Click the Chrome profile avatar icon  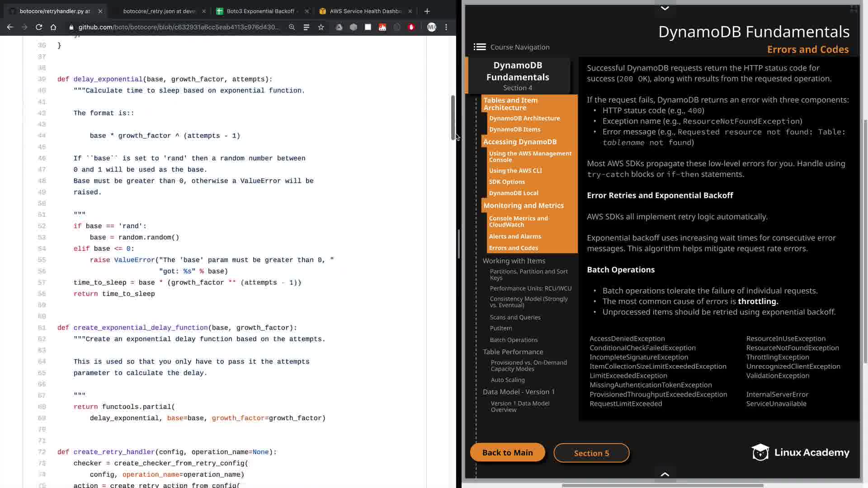pyautogui.click(x=431, y=27)
